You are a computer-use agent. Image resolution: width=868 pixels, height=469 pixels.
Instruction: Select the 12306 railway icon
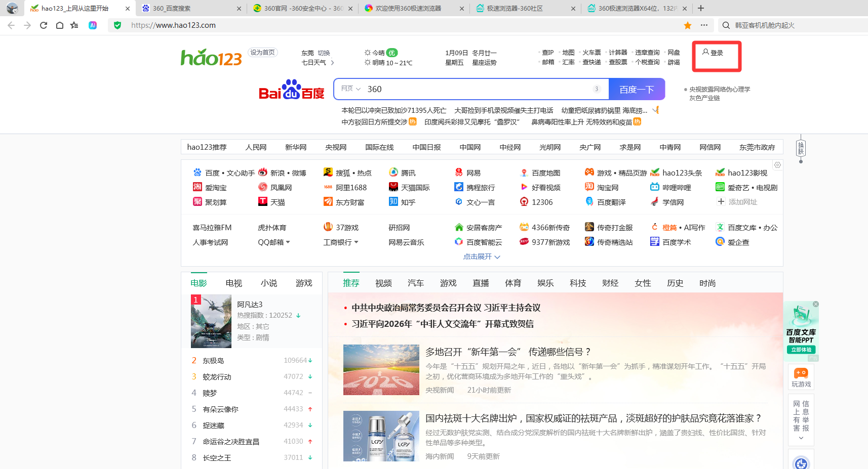538,202
